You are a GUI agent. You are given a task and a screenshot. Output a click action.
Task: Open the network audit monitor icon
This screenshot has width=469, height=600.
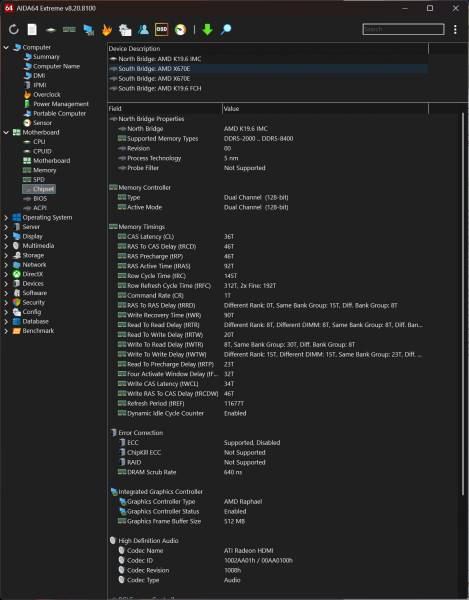(x=89, y=30)
